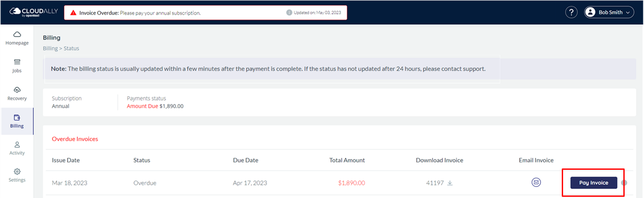Click the Pay Invoice button

pyautogui.click(x=593, y=183)
